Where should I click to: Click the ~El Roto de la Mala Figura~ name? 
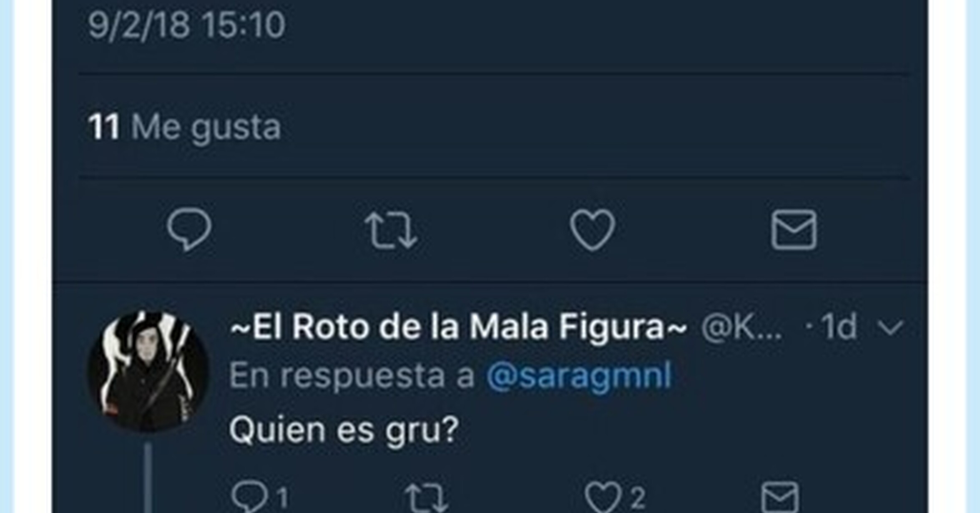pos(458,327)
